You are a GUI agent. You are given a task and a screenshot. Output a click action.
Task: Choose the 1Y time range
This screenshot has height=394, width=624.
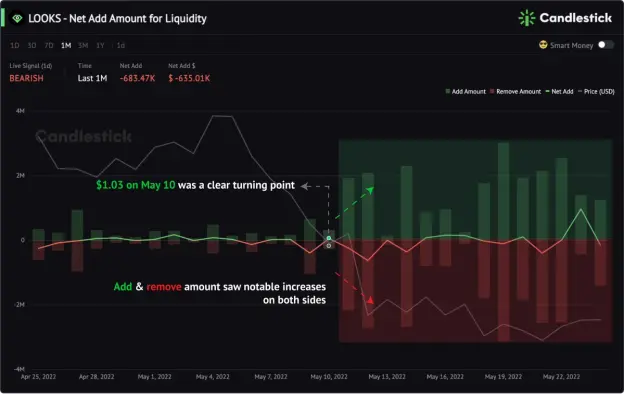tap(100, 45)
